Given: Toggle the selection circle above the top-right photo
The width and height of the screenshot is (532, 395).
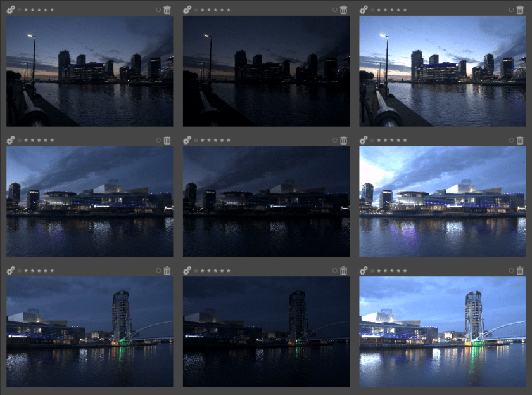Looking at the screenshot, I should (510, 10).
